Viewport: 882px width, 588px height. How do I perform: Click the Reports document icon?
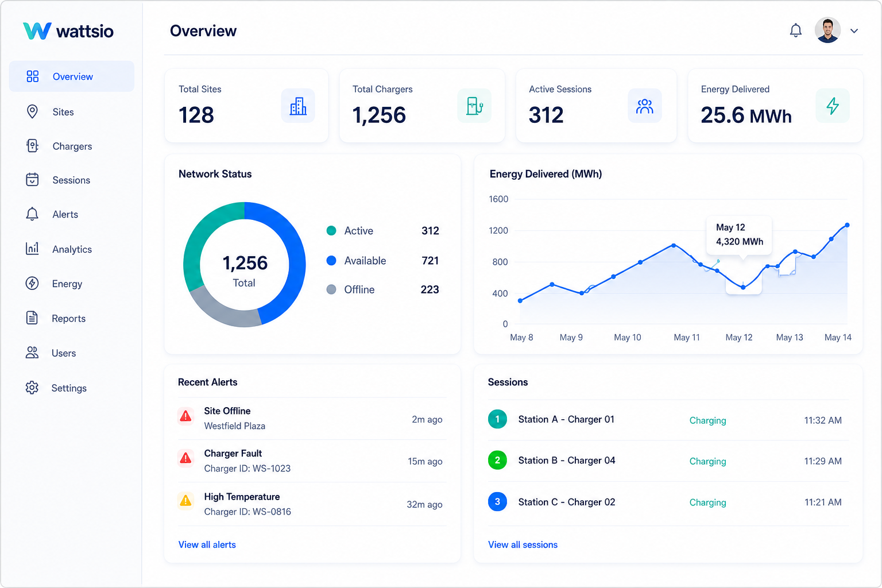[x=32, y=318]
